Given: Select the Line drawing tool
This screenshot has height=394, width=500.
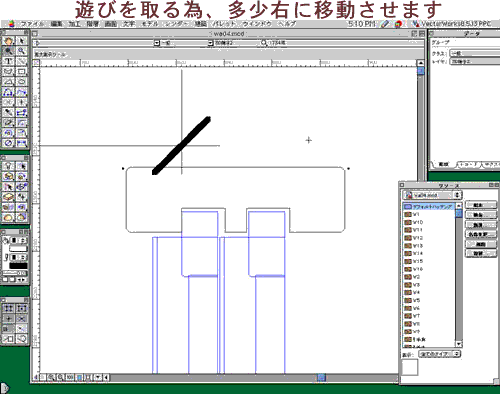Looking at the screenshot, I should tap(22, 61).
